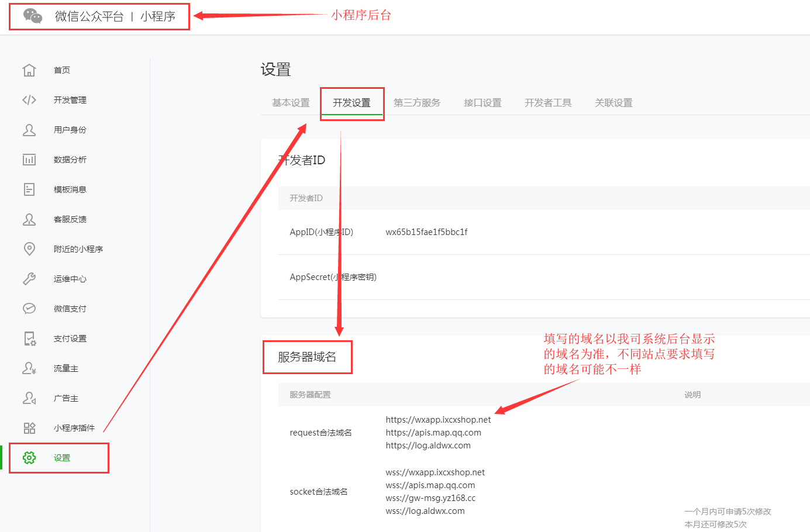810x532 pixels.
Task: Open 流量主 menu item
Action: 66,368
